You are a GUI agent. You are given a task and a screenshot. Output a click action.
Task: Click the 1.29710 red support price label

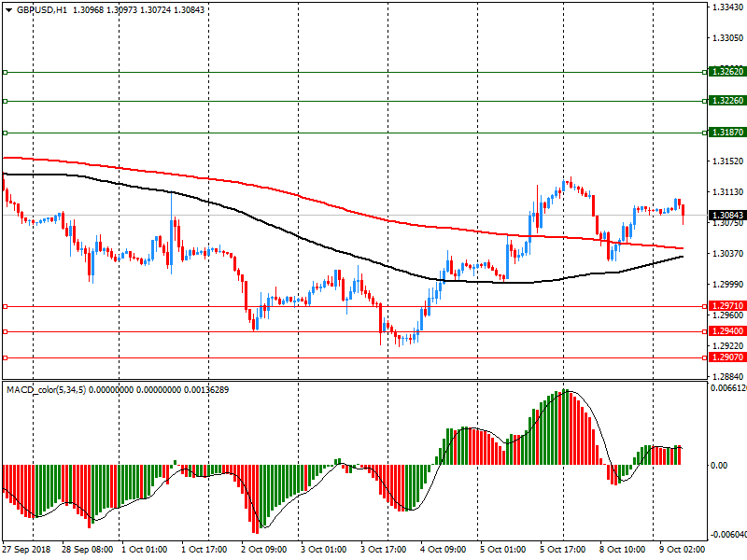pyautogui.click(x=726, y=306)
